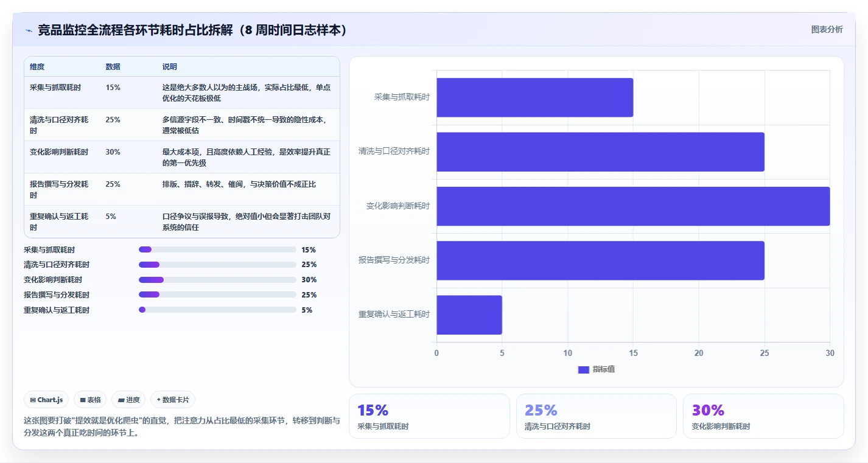The width and height of the screenshot is (868, 463).
Task: Click the title icon beside 竞品监控 heading
Action: coord(29,30)
